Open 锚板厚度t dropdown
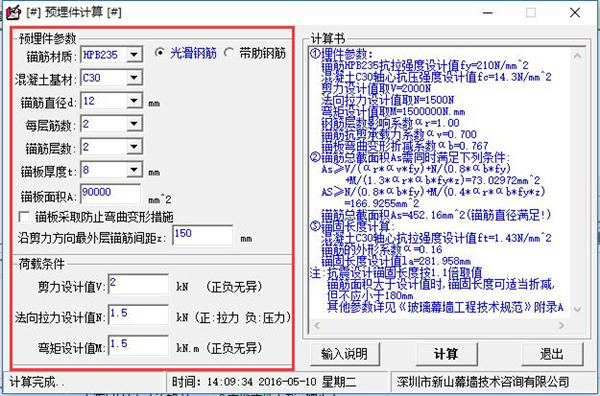Screen dimensions: 600x396 (x=134, y=169)
